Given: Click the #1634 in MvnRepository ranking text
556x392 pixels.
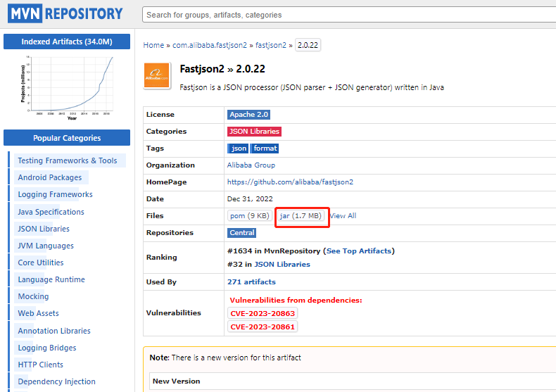Looking at the screenshot, I should pyautogui.click(x=274, y=251).
